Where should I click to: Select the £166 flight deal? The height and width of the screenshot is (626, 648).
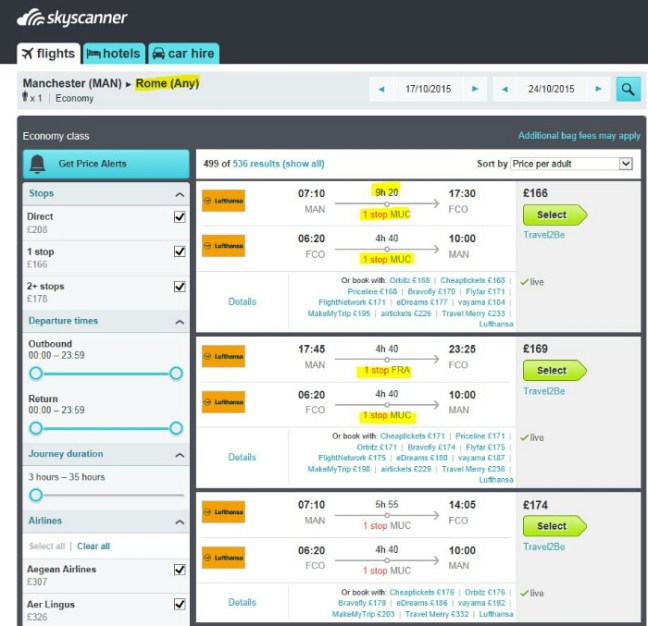pyautogui.click(x=555, y=215)
